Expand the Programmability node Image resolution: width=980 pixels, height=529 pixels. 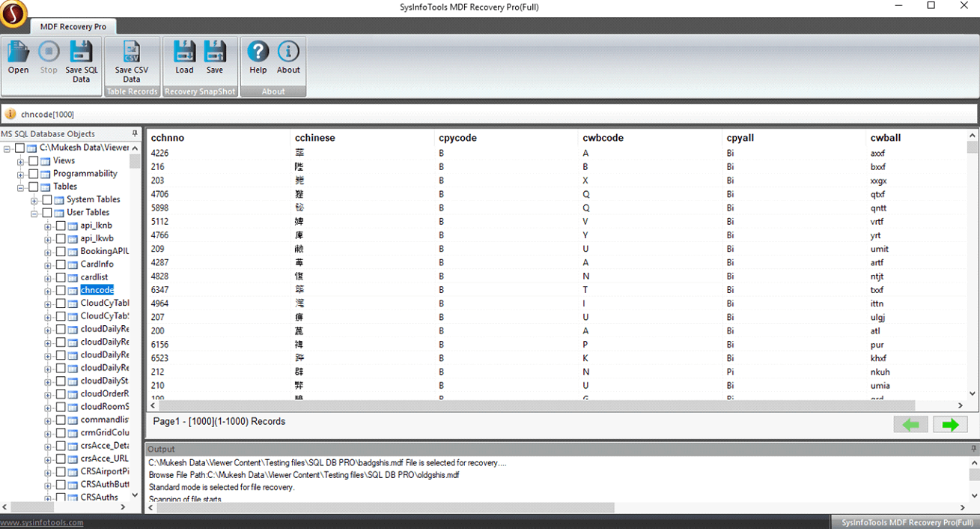pyautogui.click(x=21, y=175)
